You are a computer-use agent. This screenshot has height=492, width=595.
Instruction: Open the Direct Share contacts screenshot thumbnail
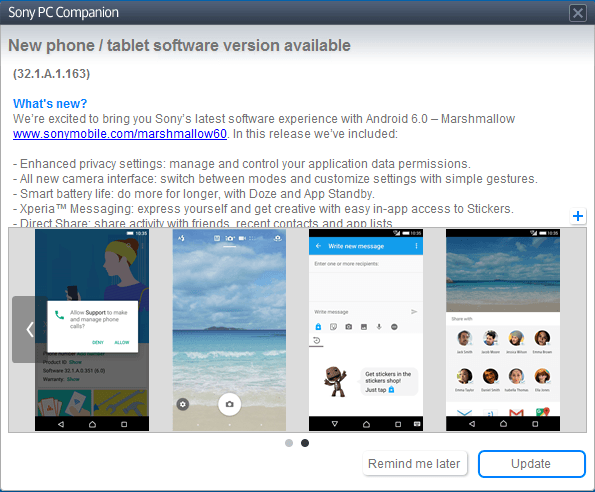pyautogui.click(x=503, y=330)
